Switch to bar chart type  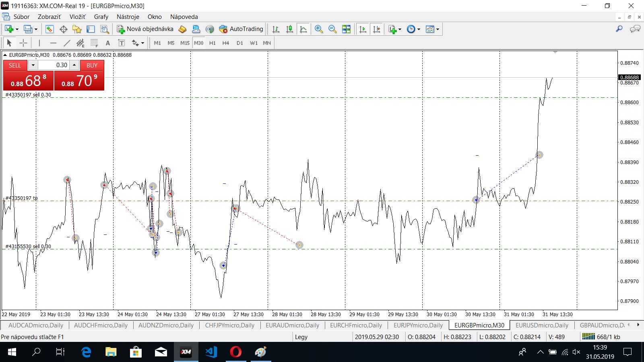(276, 29)
